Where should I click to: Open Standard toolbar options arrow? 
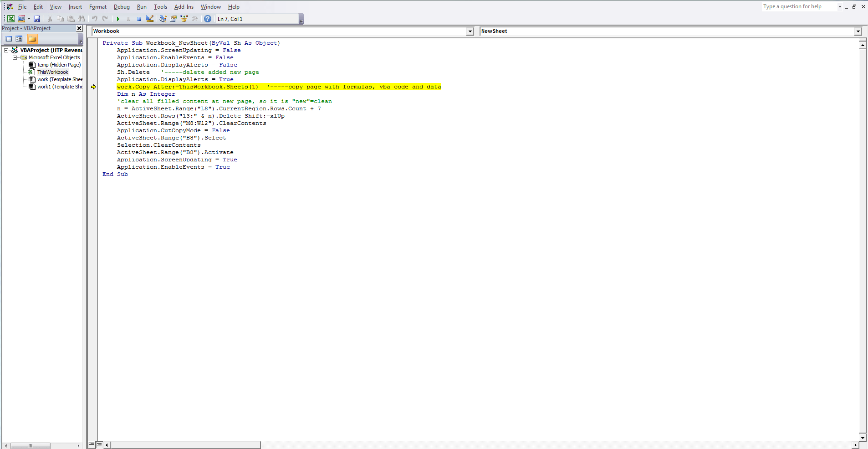tap(301, 19)
